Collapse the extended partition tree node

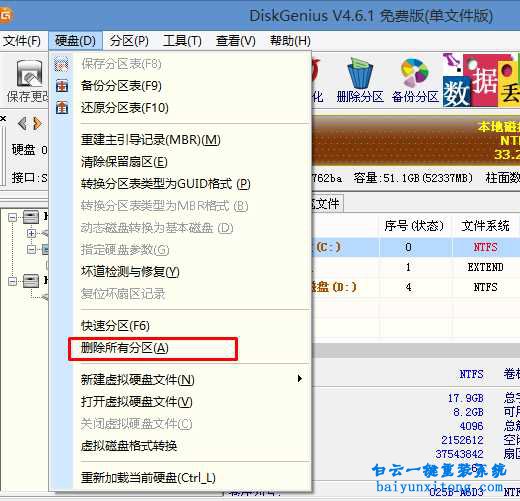pyautogui.click(x=31, y=249)
